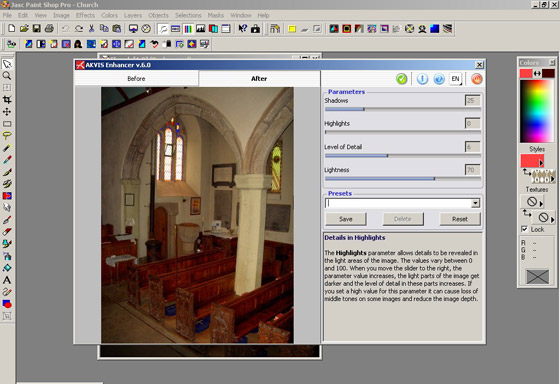Redo the action using toolbar arrow

point(79,29)
